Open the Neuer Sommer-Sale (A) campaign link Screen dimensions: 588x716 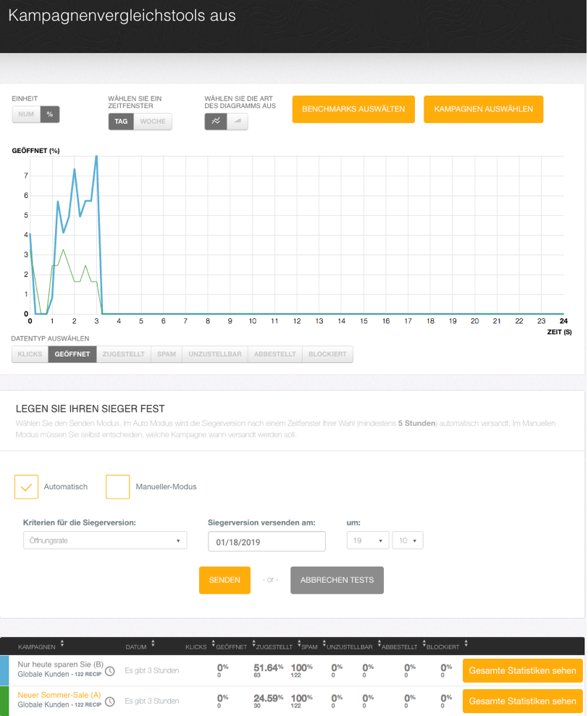pyautogui.click(x=59, y=695)
